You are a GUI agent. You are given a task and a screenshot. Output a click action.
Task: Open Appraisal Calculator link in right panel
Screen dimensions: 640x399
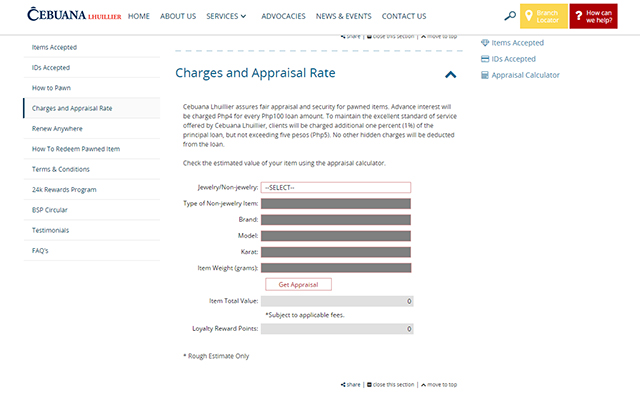pos(525,75)
